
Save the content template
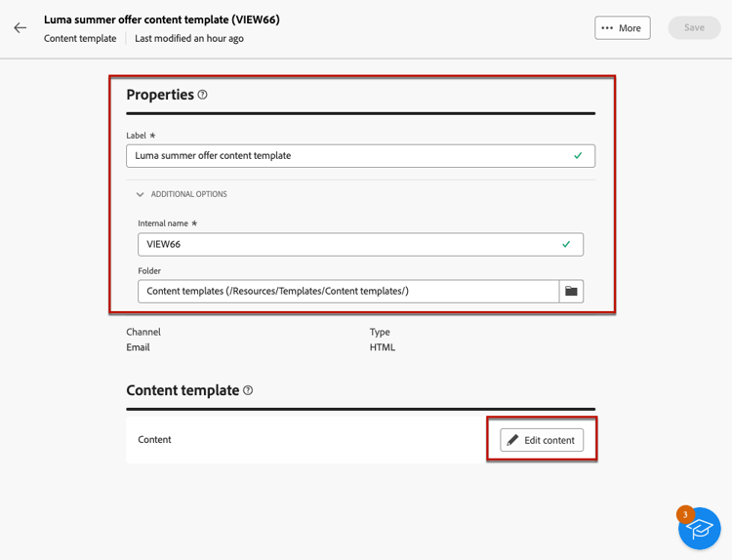tap(694, 27)
